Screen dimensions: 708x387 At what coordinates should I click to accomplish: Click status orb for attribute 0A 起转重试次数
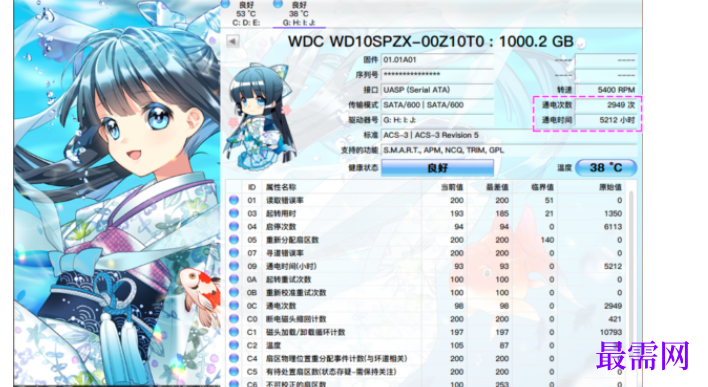tap(234, 279)
